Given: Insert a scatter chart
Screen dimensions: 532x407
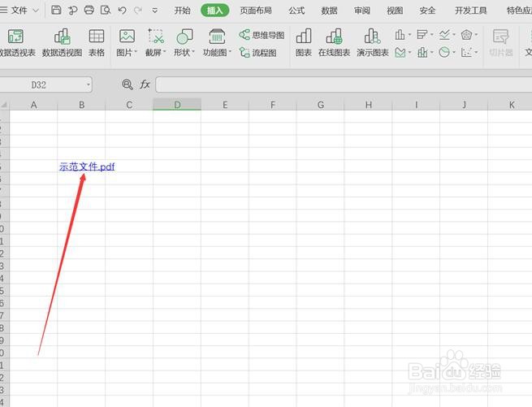Looking at the screenshot, I should [x=466, y=53].
